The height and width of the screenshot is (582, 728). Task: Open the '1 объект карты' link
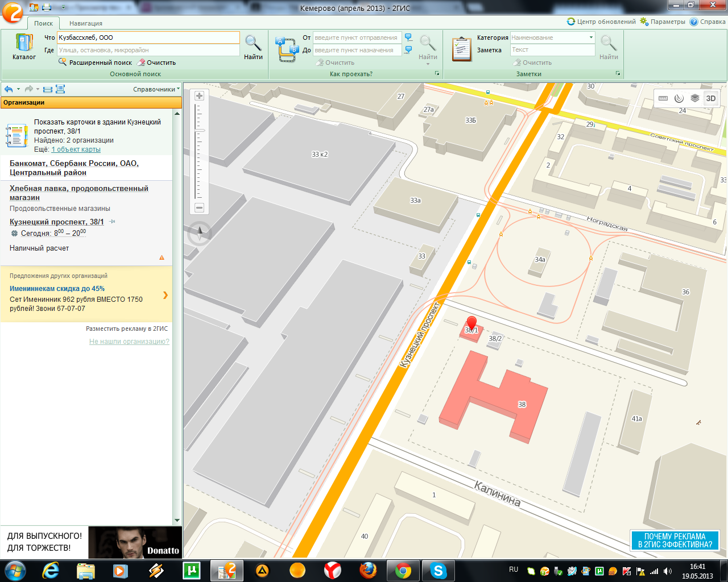tap(76, 149)
